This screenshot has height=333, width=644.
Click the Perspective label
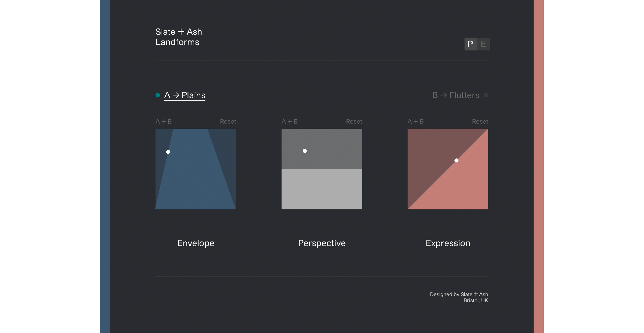tap(322, 243)
